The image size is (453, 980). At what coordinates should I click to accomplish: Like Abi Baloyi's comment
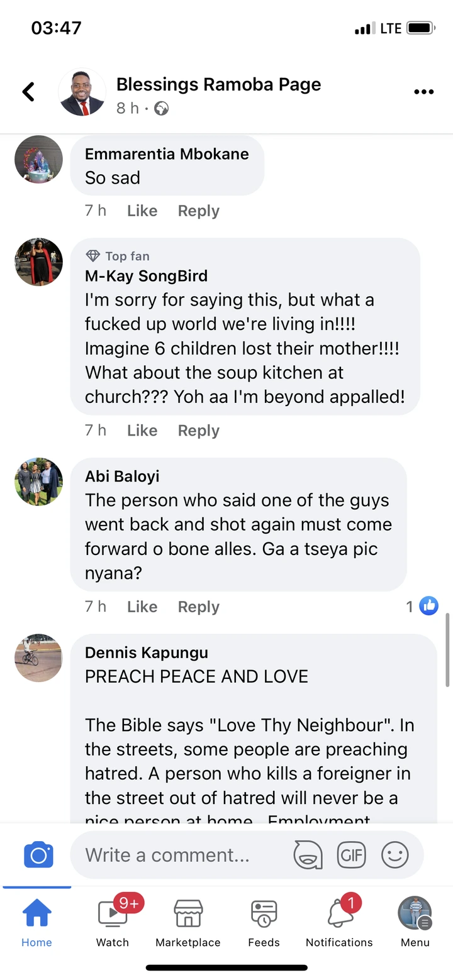pos(142,607)
